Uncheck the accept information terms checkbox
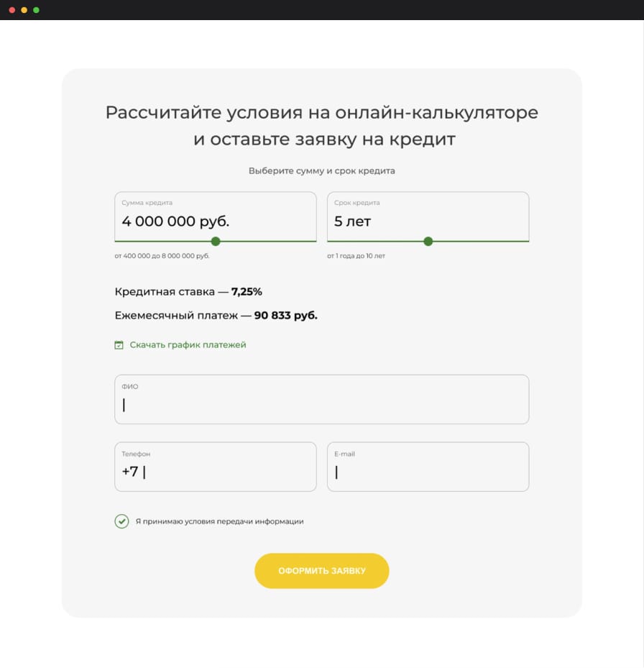The height and width of the screenshot is (668, 644). [x=121, y=521]
